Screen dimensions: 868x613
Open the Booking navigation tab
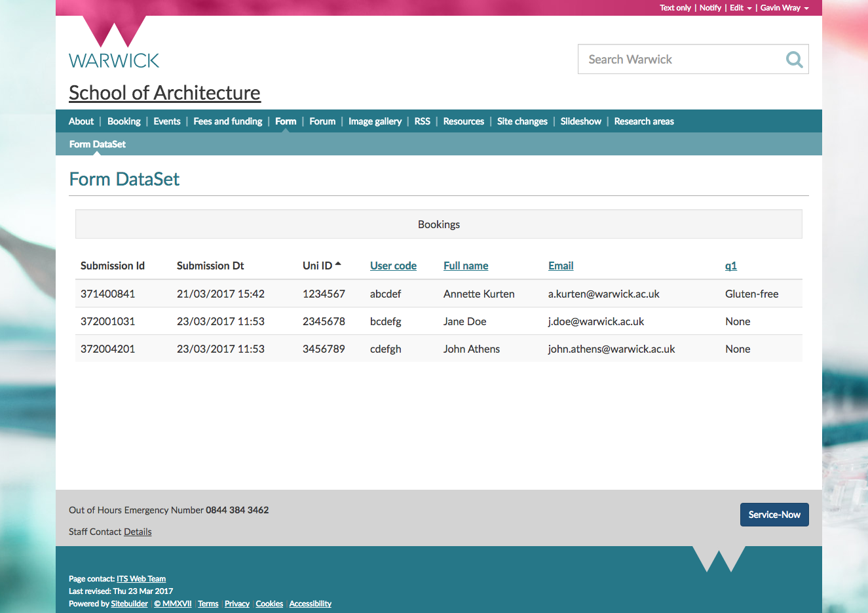[124, 121]
